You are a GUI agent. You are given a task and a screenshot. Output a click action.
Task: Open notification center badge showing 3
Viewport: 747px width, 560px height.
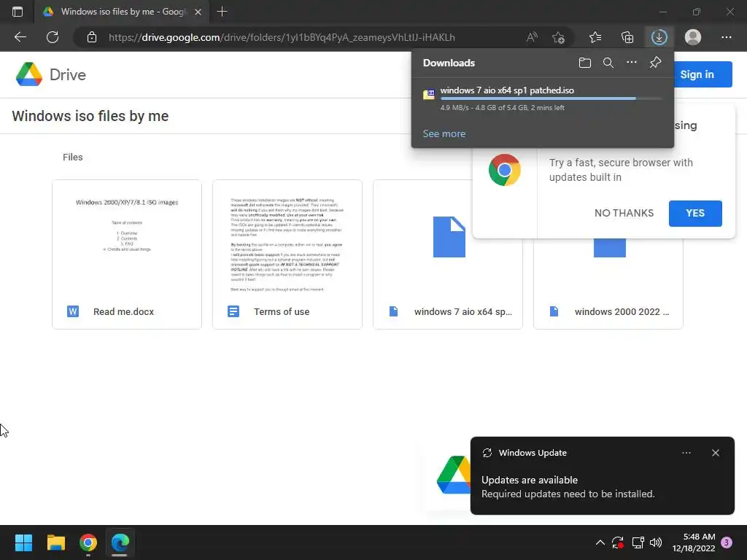pyautogui.click(x=727, y=542)
